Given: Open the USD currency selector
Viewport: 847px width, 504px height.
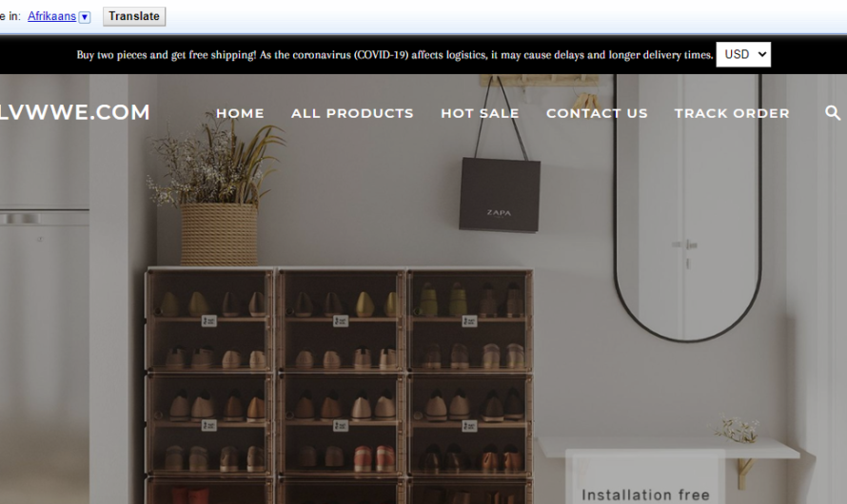Looking at the screenshot, I should 743,54.
